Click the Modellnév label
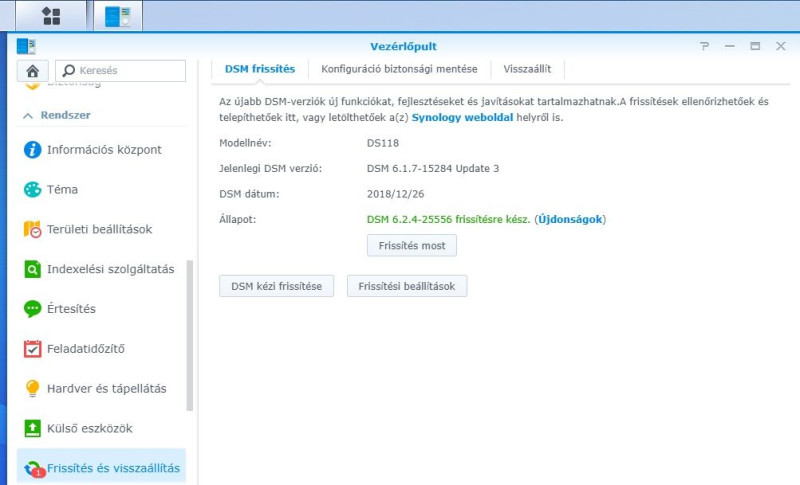800x485 pixels. tap(245, 143)
